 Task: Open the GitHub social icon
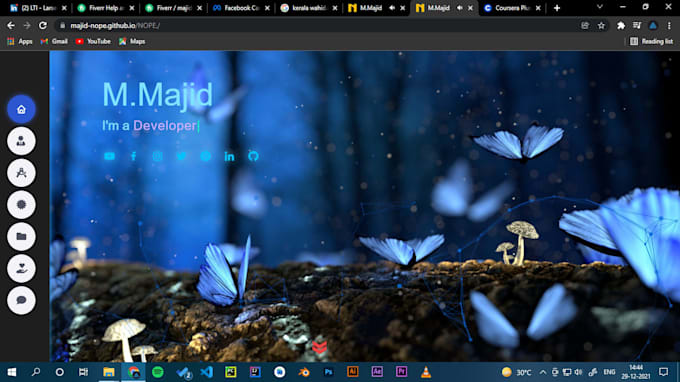(253, 156)
